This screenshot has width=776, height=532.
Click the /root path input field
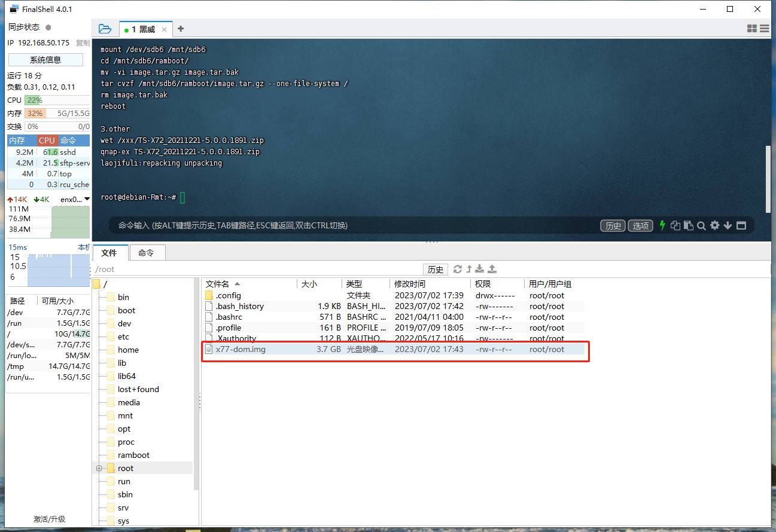[257, 270]
